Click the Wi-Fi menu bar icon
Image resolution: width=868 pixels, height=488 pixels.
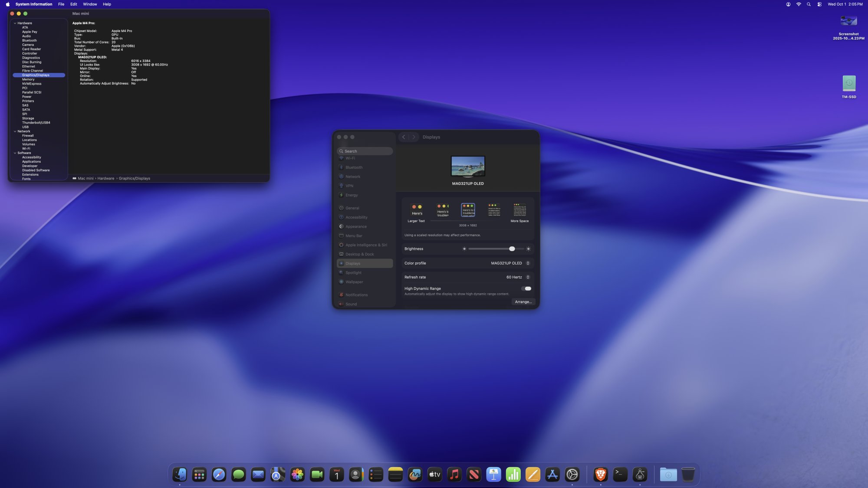(799, 4)
